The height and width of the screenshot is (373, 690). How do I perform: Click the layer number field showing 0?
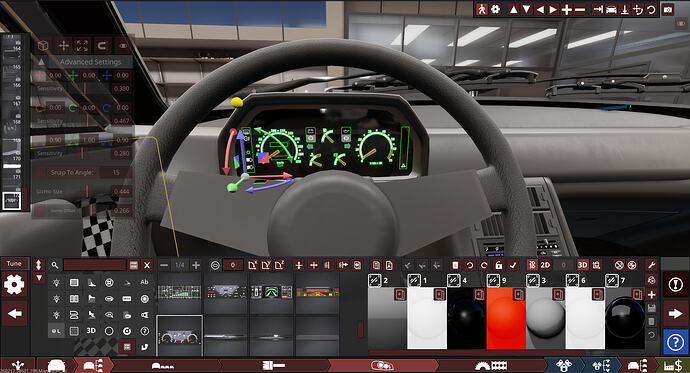pyautogui.click(x=233, y=265)
